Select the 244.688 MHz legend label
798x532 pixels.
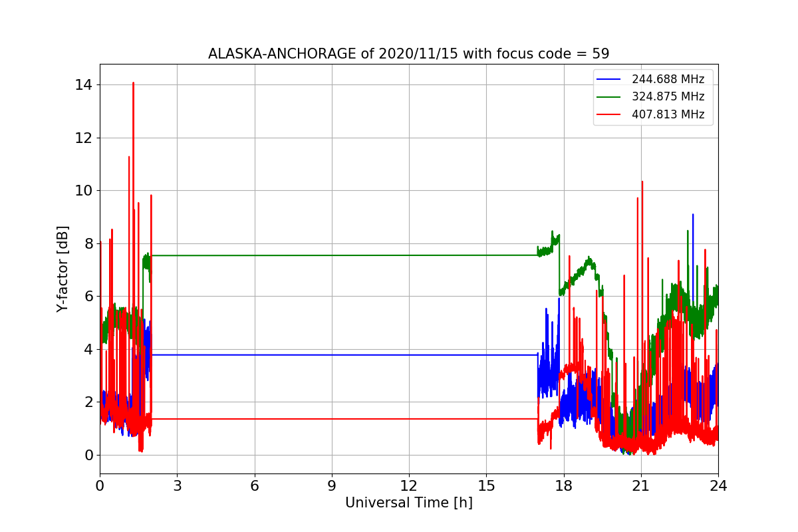(x=668, y=79)
